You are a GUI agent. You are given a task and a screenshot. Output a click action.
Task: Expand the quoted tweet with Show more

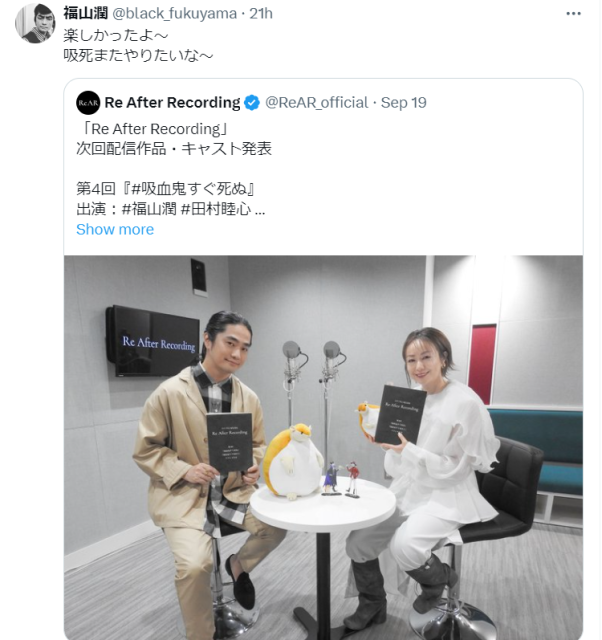(115, 229)
